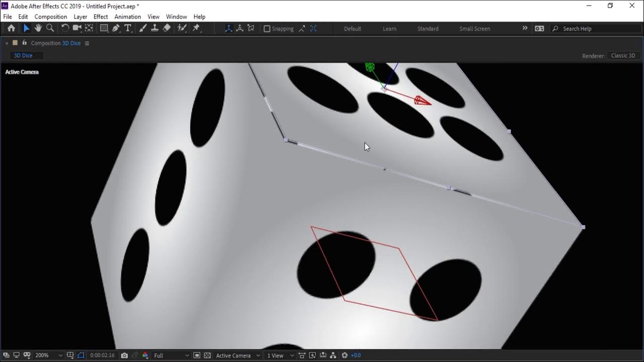
Task: Open the Full resolution dropdown
Action: [171, 355]
